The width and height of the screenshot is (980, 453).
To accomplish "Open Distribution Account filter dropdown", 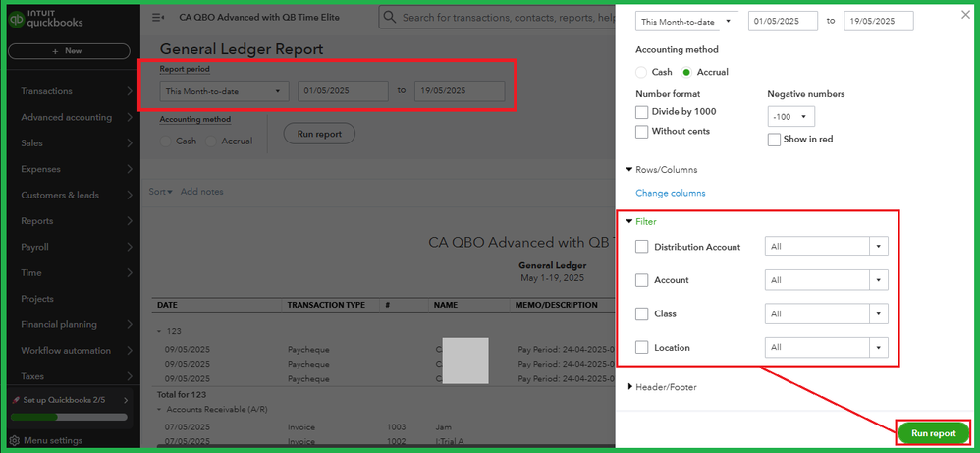I will pyautogui.click(x=879, y=247).
